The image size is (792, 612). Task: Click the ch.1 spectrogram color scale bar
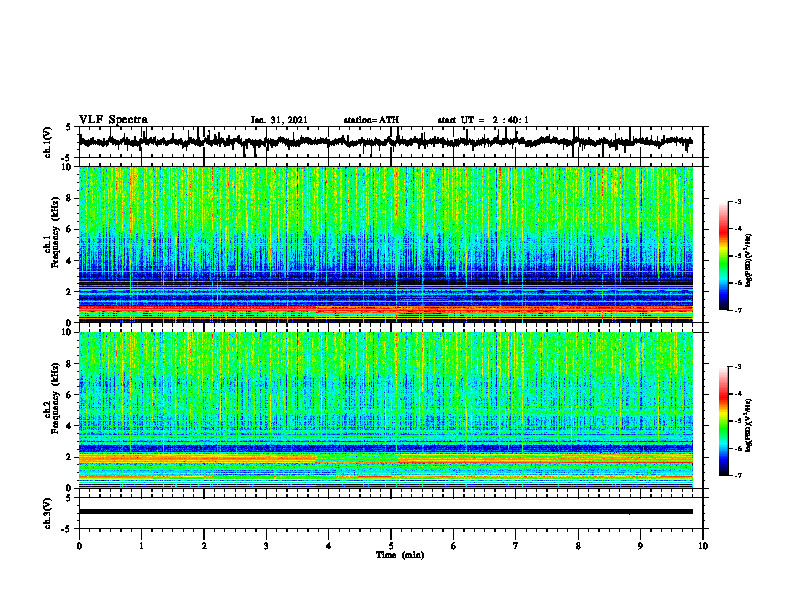[724, 255]
